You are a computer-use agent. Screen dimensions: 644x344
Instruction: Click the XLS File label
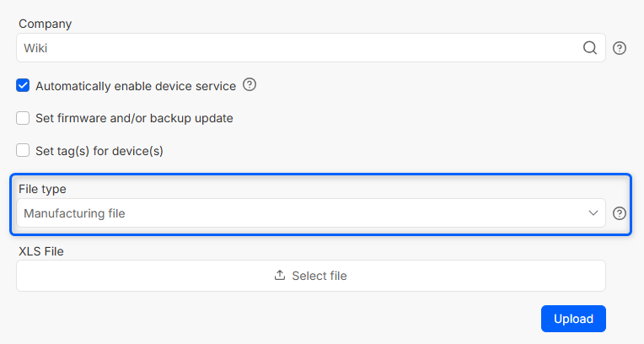pyautogui.click(x=41, y=250)
